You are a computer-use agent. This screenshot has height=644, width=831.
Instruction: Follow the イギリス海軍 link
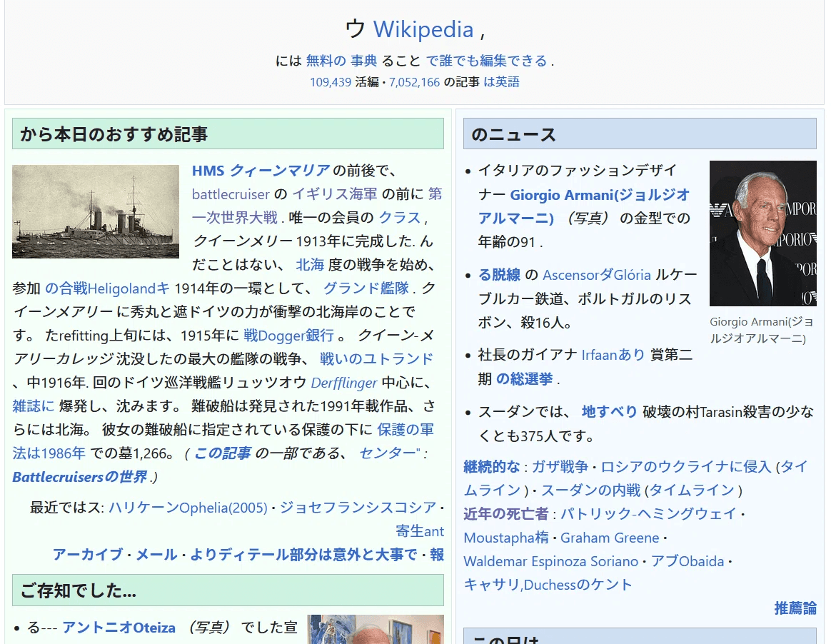(334, 194)
